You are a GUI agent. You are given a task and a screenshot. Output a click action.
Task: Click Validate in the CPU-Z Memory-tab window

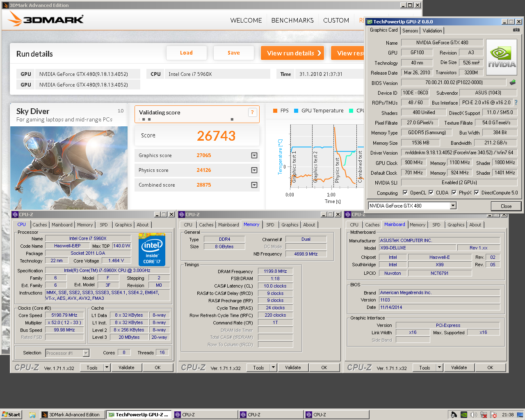point(293,367)
